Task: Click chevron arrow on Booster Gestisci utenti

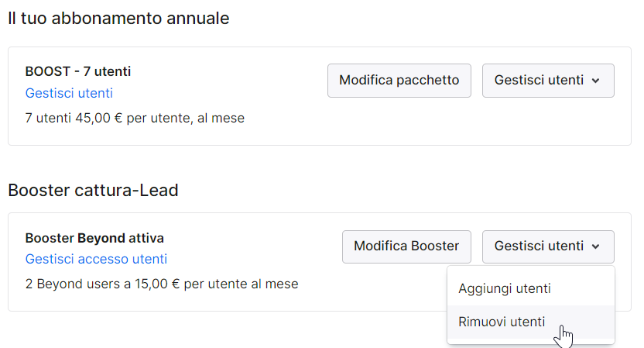Action: (x=595, y=246)
